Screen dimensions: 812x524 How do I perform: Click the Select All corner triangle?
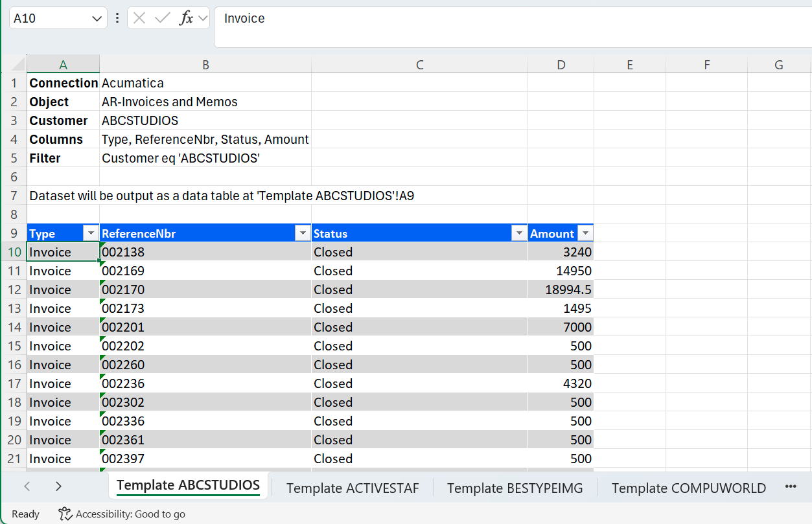(17, 64)
